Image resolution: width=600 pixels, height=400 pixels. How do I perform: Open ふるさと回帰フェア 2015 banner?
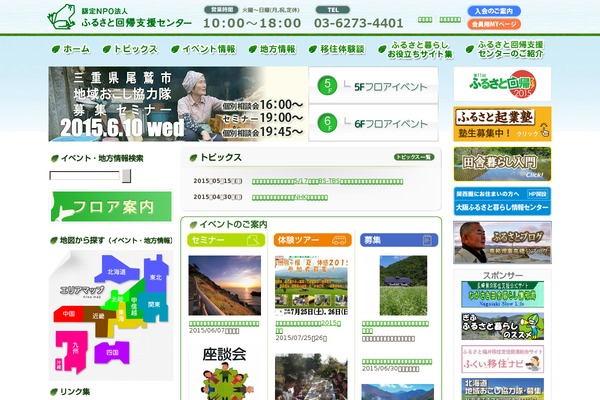(x=502, y=84)
